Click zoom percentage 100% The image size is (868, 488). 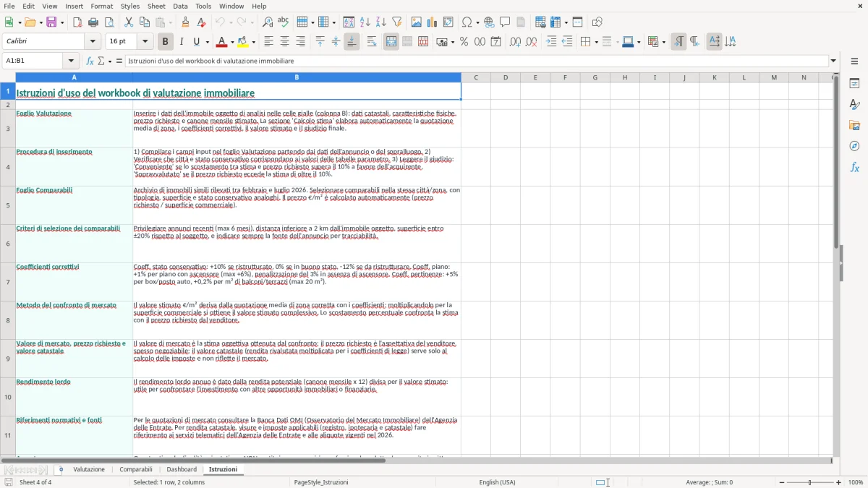[x=856, y=482]
